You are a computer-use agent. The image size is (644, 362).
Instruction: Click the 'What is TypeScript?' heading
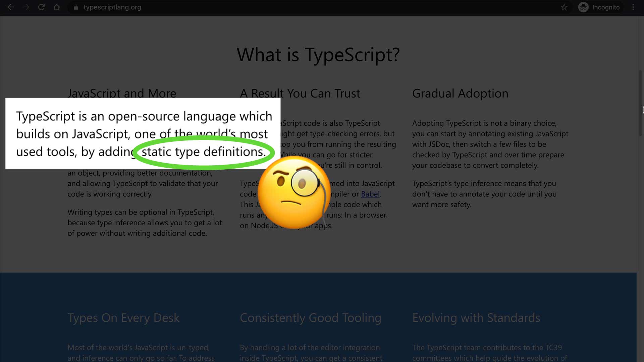318,54
